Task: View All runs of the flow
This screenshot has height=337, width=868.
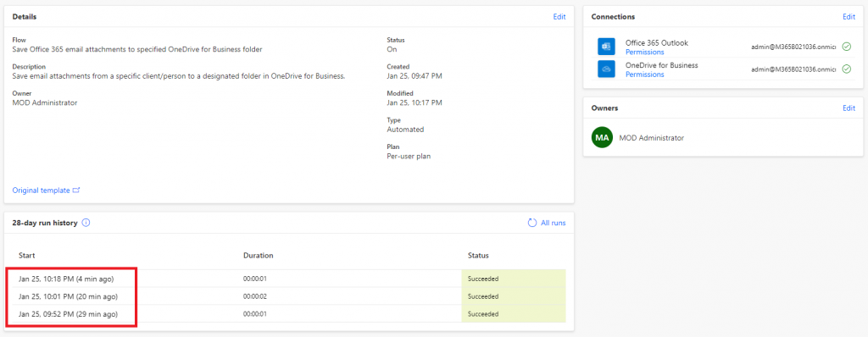Action: pyautogui.click(x=553, y=223)
